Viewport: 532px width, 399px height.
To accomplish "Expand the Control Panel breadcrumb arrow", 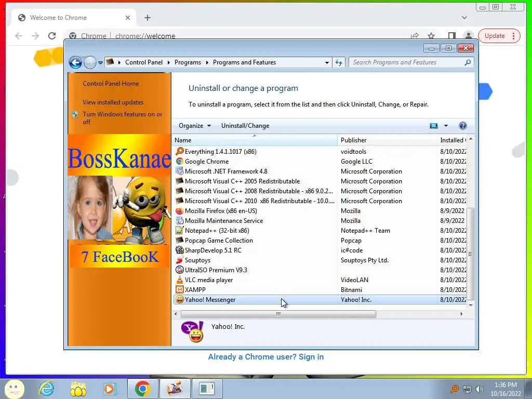I will click(169, 62).
